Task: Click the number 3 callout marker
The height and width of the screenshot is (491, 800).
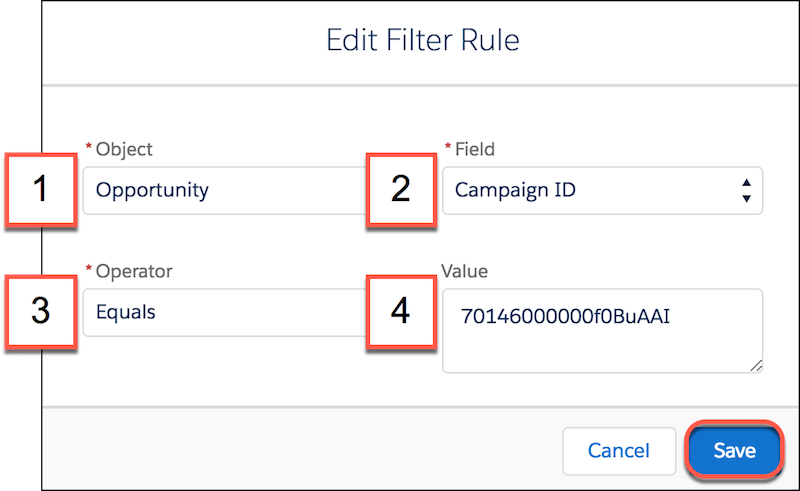Action: tap(41, 311)
